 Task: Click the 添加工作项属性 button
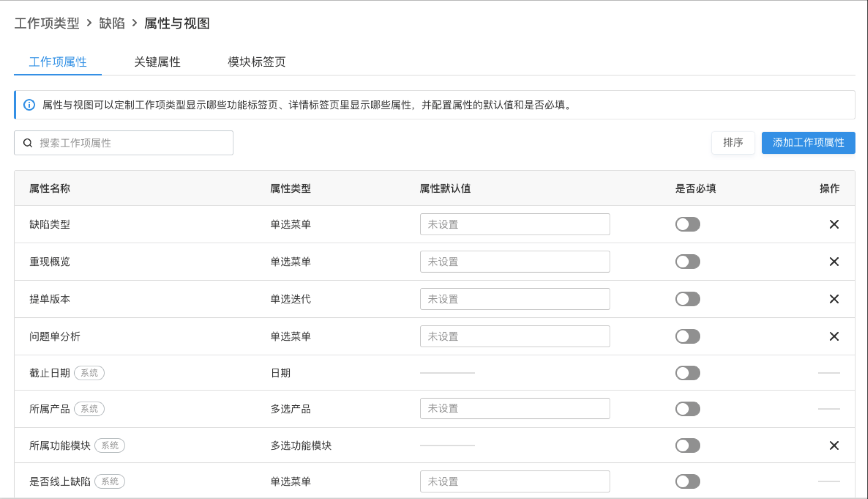(808, 143)
